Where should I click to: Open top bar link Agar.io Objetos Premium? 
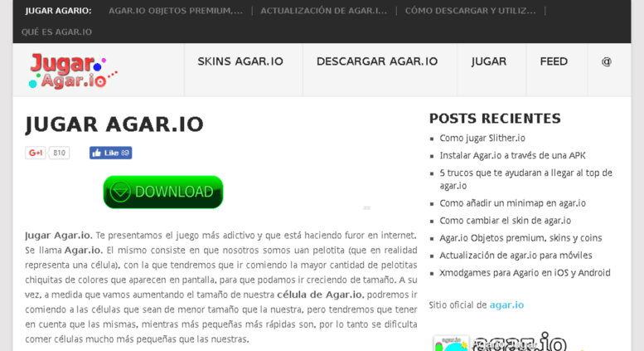tap(176, 11)
